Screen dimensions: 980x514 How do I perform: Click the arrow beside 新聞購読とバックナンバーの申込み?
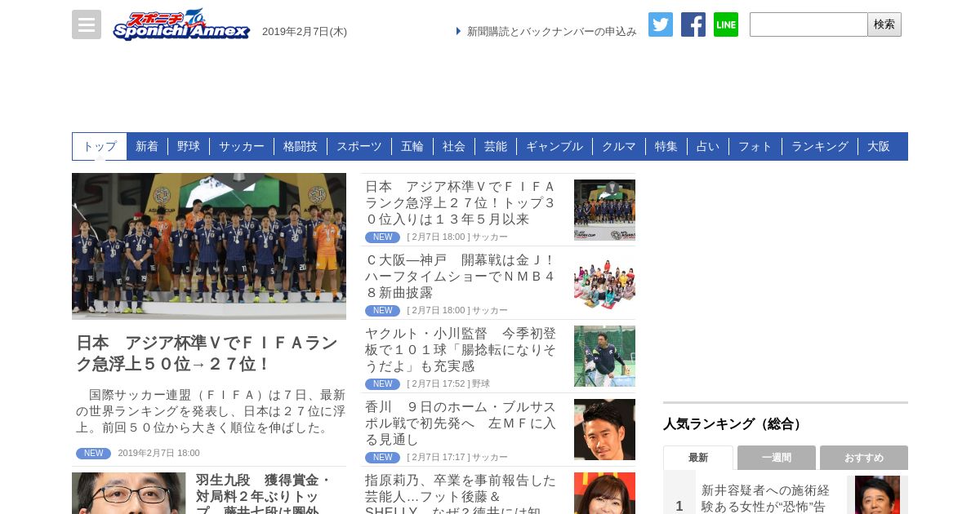tap(459, 31)
